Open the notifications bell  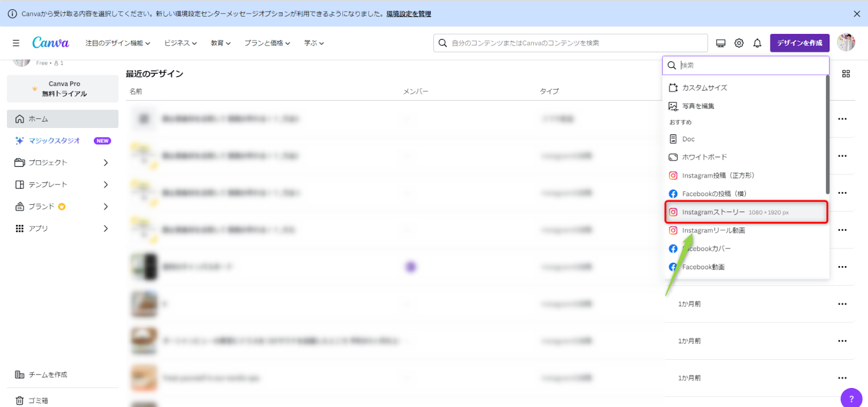(x=757, y=43)
